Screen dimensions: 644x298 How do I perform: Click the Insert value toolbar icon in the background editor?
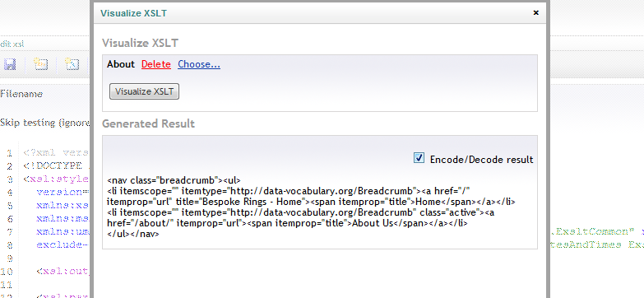point(40,64)
